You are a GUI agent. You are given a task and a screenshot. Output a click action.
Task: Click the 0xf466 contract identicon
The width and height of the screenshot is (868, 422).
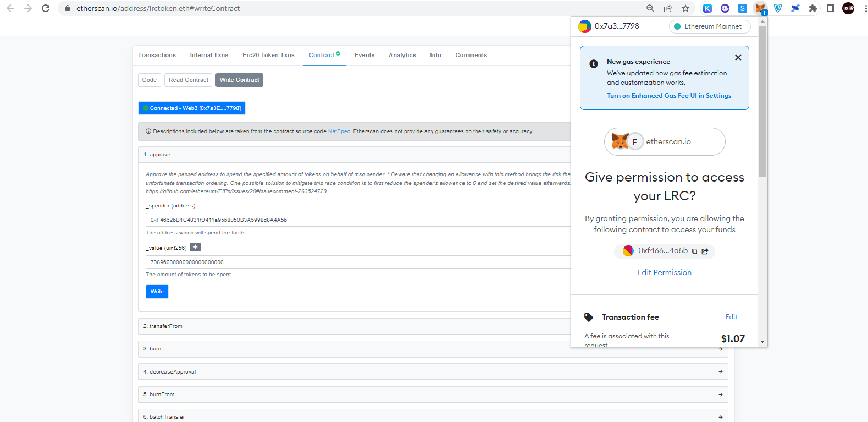(628, 251)
